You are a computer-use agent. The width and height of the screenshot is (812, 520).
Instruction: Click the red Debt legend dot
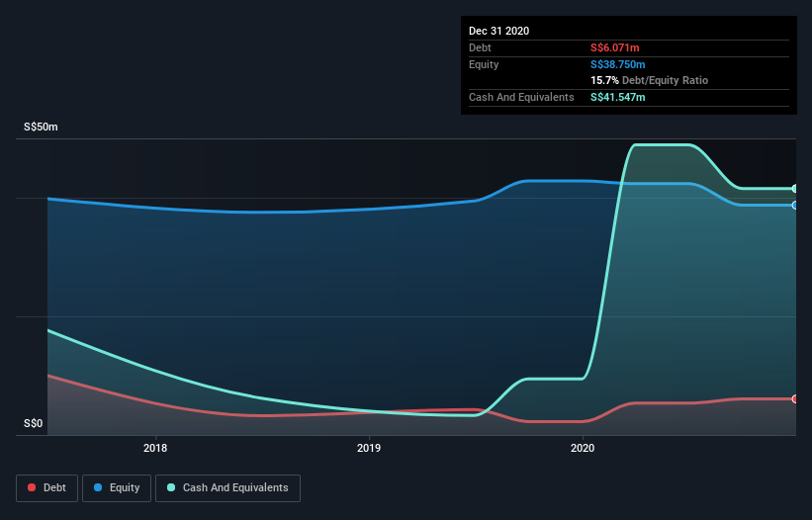click(32, 487)
